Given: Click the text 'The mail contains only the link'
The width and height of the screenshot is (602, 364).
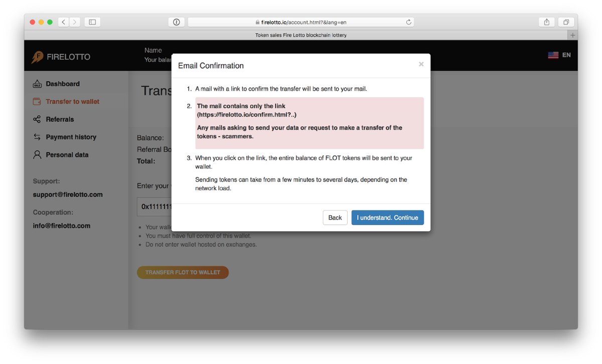Looking at the screenshot, I should [x=241, y=106].
